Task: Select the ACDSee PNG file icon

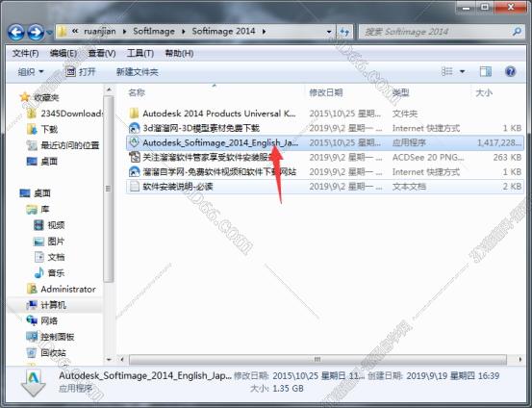Action: (135, 157)
